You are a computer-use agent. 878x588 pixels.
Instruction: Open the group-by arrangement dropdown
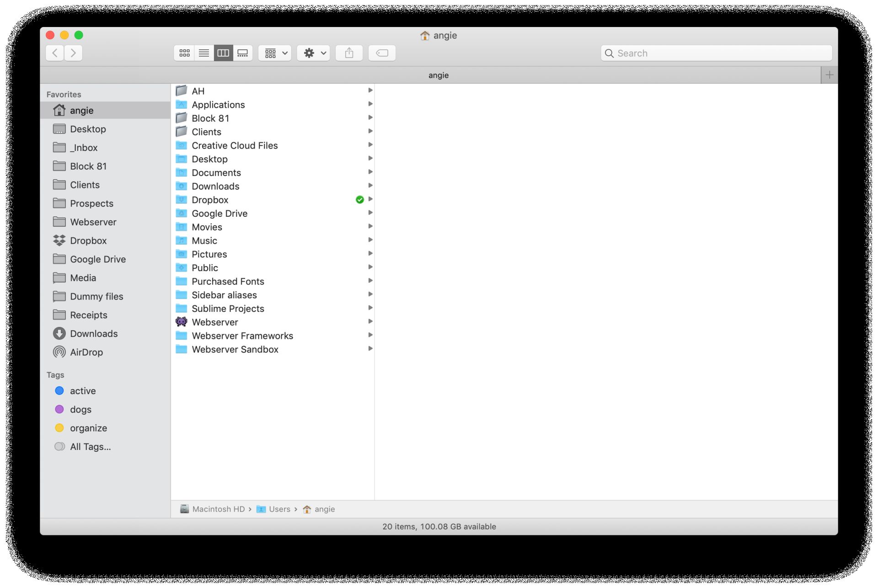pyautogui.click(x=275, y=53)
